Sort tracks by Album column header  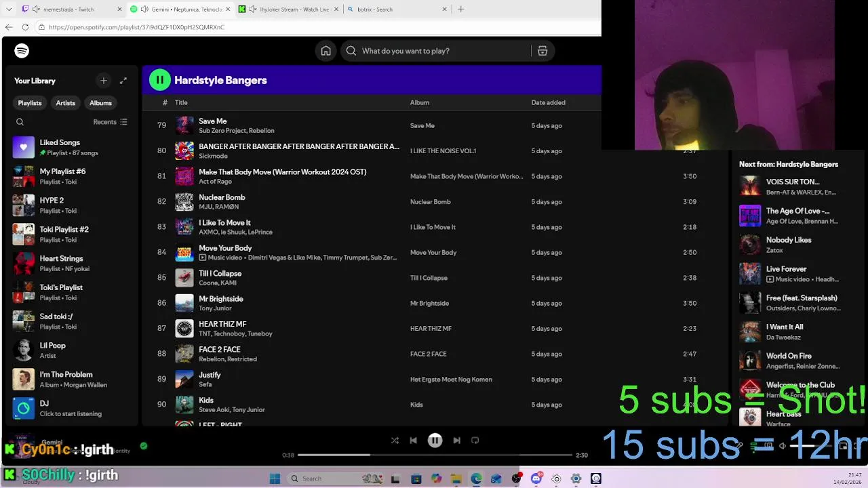click(420, 103)
